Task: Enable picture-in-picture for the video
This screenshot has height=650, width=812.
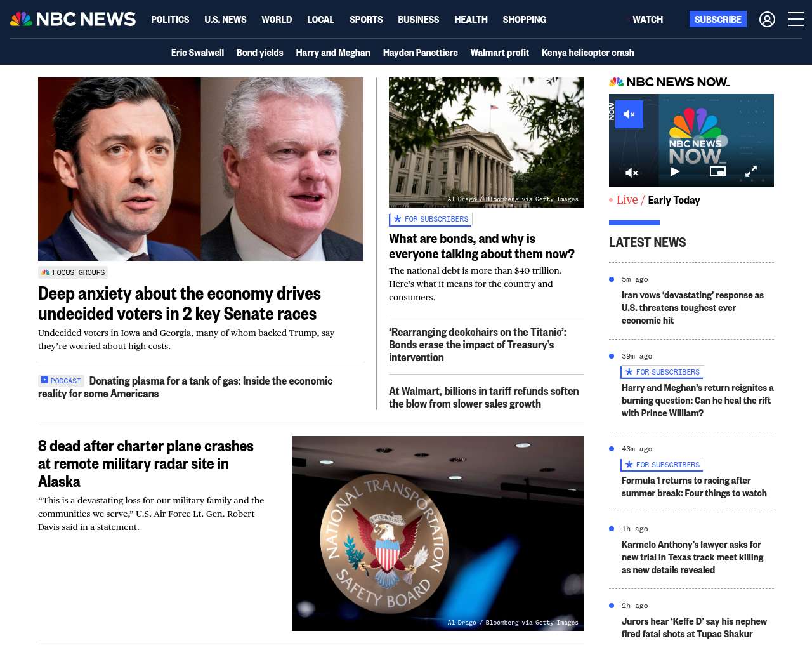Action: [x=717, y=171]
